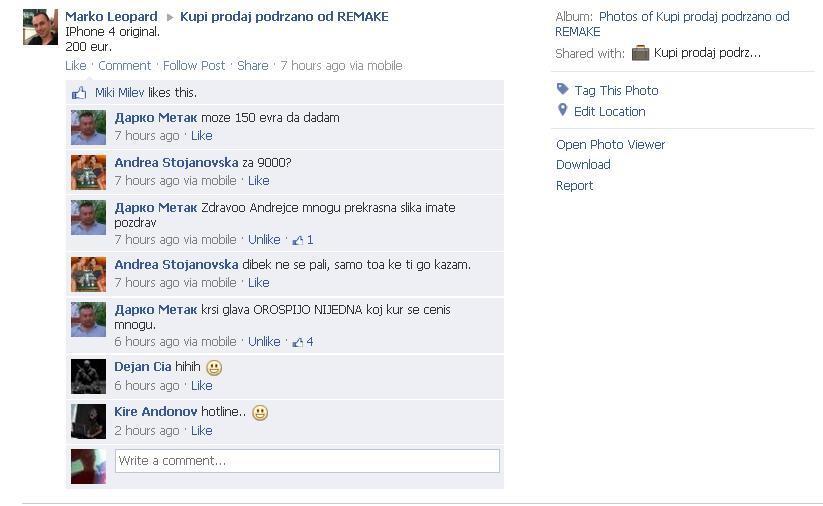Click thumbs-up icon beside Miki Milev likes this
The image size is (823, 506).
(x=79, y=93)
